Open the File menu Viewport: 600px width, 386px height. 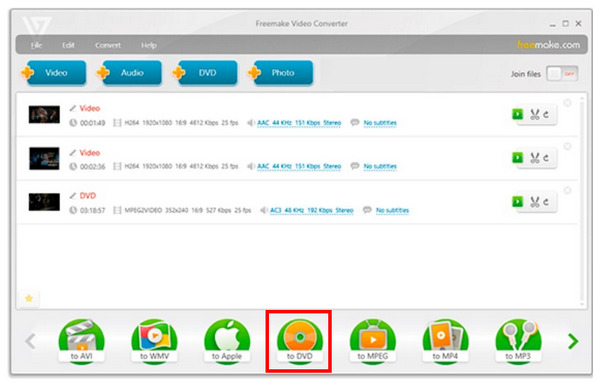tap(36, 45)
